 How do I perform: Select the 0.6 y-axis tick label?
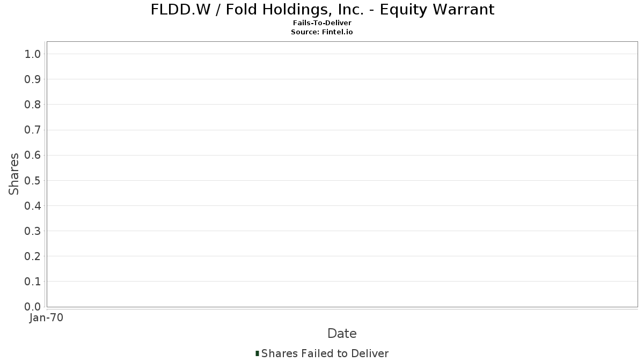click(x=33, y=155)
